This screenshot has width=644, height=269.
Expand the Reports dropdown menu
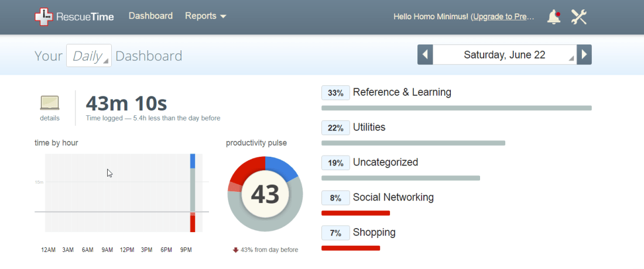pos(205,16)
